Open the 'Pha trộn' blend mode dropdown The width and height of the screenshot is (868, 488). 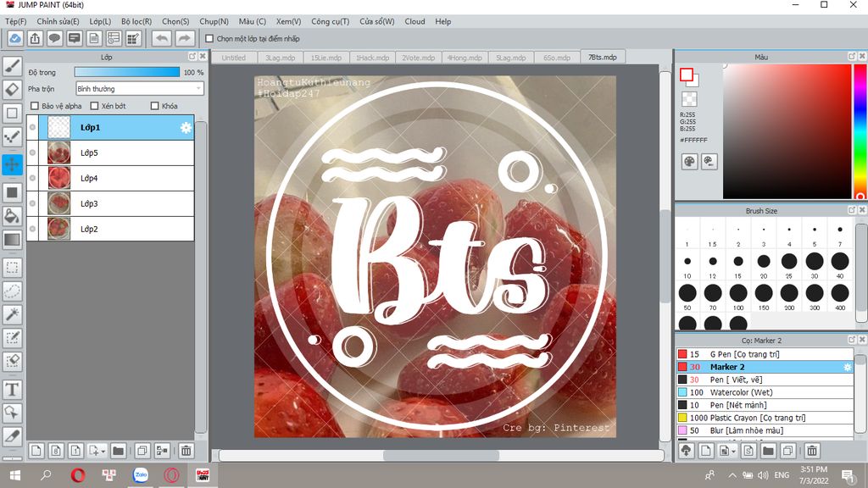(x=140, y=88)
